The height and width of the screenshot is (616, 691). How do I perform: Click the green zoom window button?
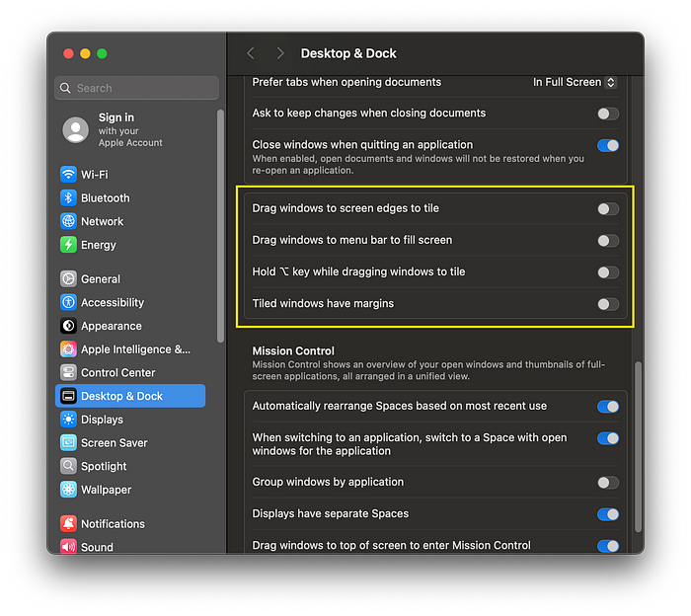[102, 53]
